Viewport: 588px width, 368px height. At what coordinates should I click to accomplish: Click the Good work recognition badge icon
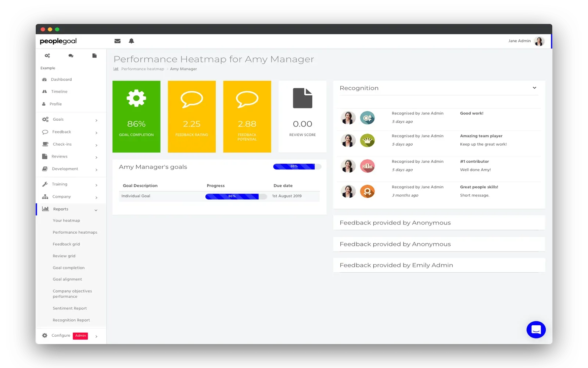[x=367, y=118]
